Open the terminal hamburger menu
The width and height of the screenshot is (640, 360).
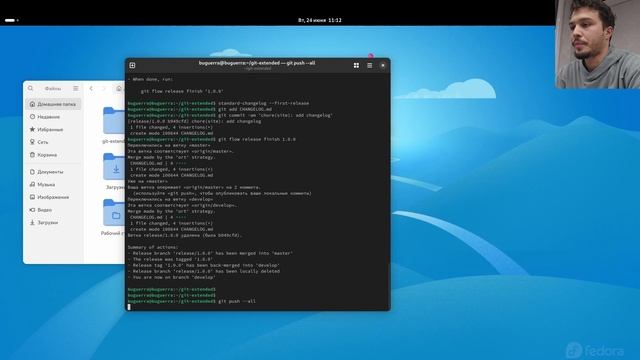point(370,65)
